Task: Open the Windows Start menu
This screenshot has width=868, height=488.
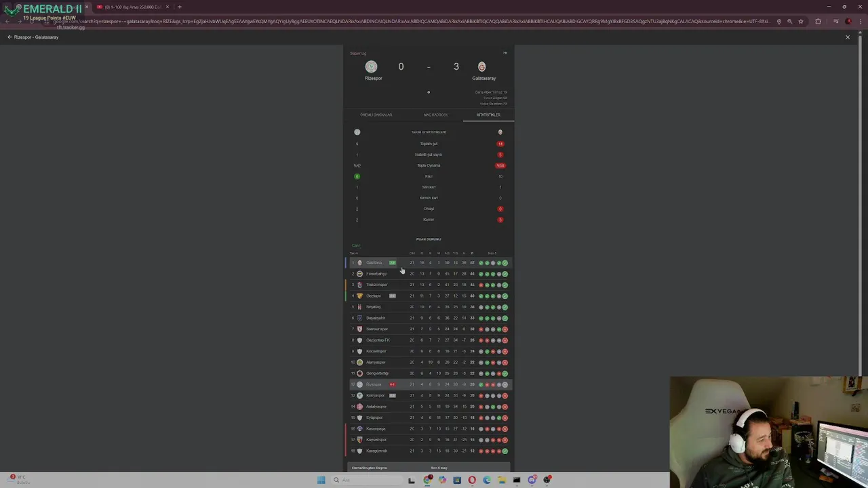Action: pos(321,480)
